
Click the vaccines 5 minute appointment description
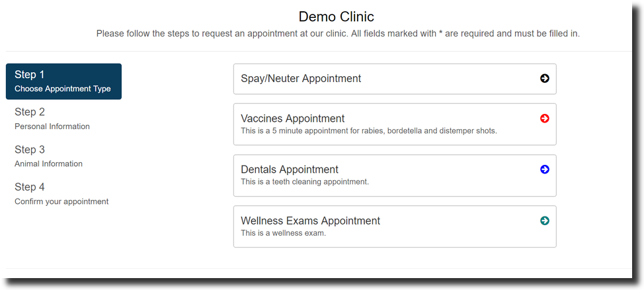pyautogui.click(x=368, y=130)
